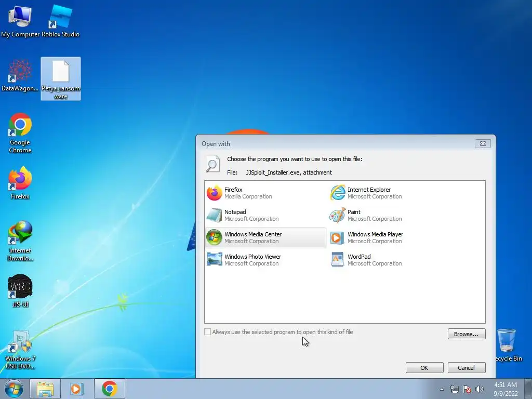Switch to Chrome on the taskbar
This screenshot has width=532, height=399.
109,389
